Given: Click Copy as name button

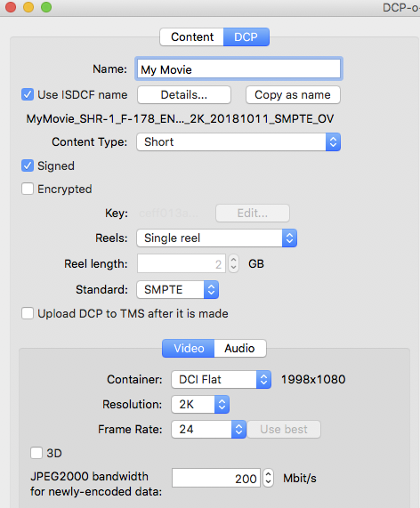Looking at the screenshot, I should tap(293, 95).
